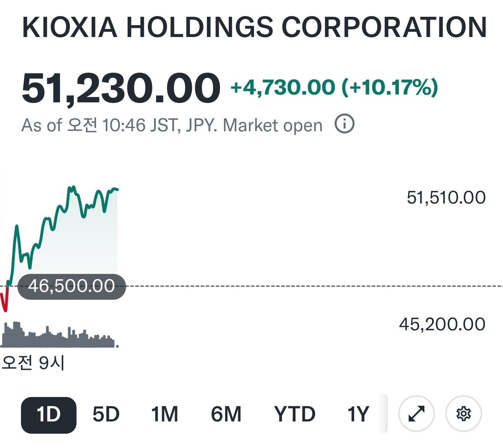Tap the 45,200.00 axis label
The width and height of the screenshot is (503, 448).
pos(442,324)
